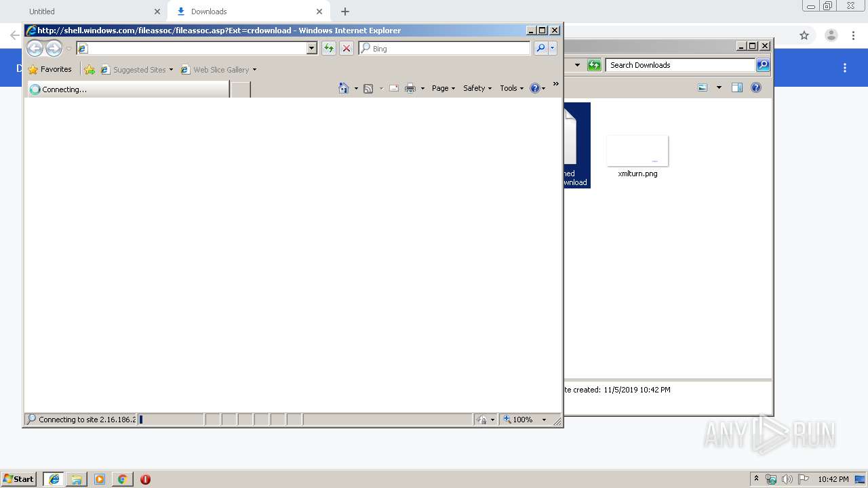This screenshot has height=488, width=868.
Task: Open Windows Explorer from the taskbar
Action: coord(77,479)
